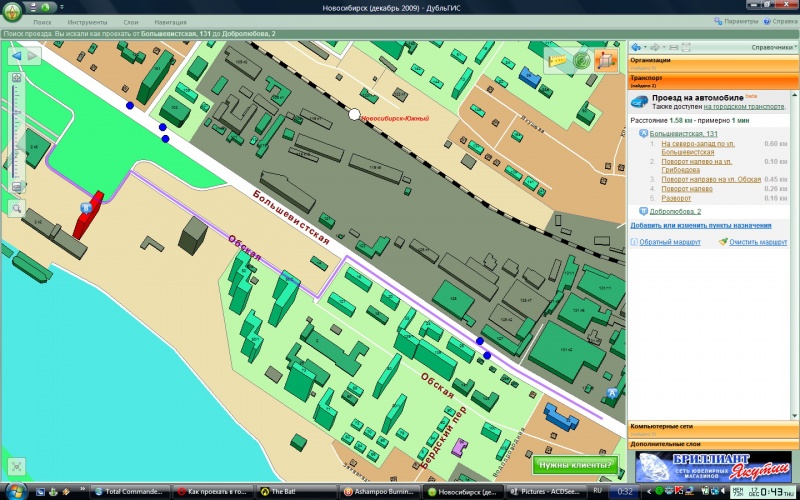Screen dimensions: 800x500
Task: Switch to Total Commander in the taskbar
Action: [131, 492]
